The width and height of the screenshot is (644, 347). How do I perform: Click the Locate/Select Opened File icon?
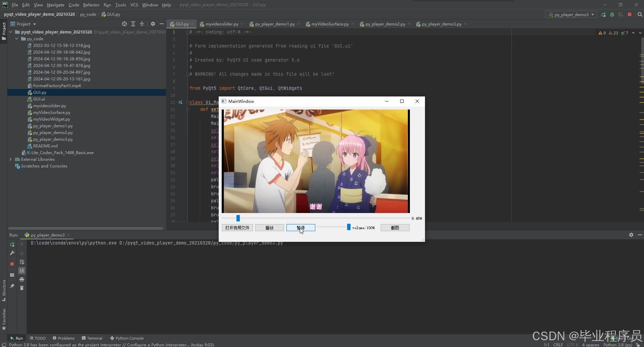pyautogui.click(x=124, y=24)
